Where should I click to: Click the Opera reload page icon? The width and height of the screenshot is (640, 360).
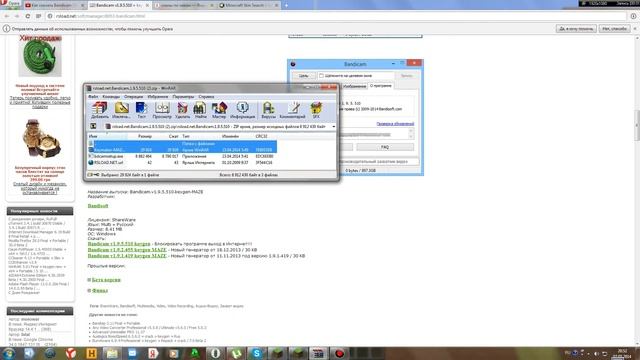(28, 16)
